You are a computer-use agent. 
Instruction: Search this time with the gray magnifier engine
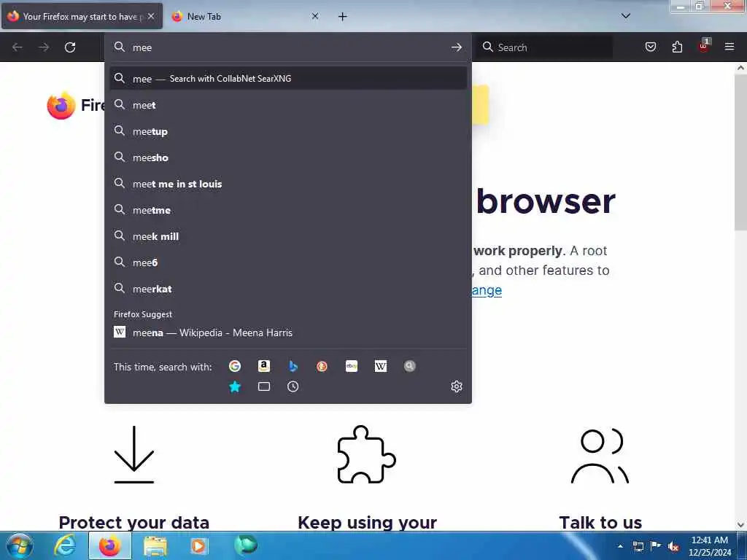[x=410, y=366]
